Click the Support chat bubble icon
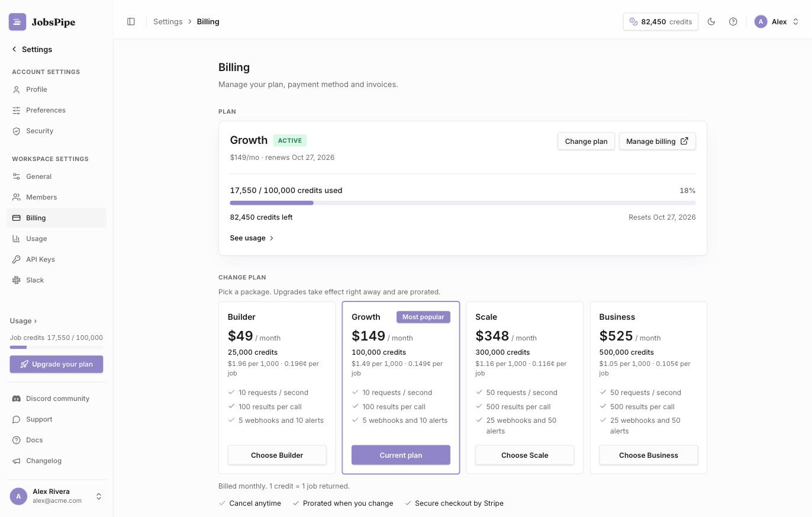This screenshot has height=517, width=812. click(x=17, y=419)
